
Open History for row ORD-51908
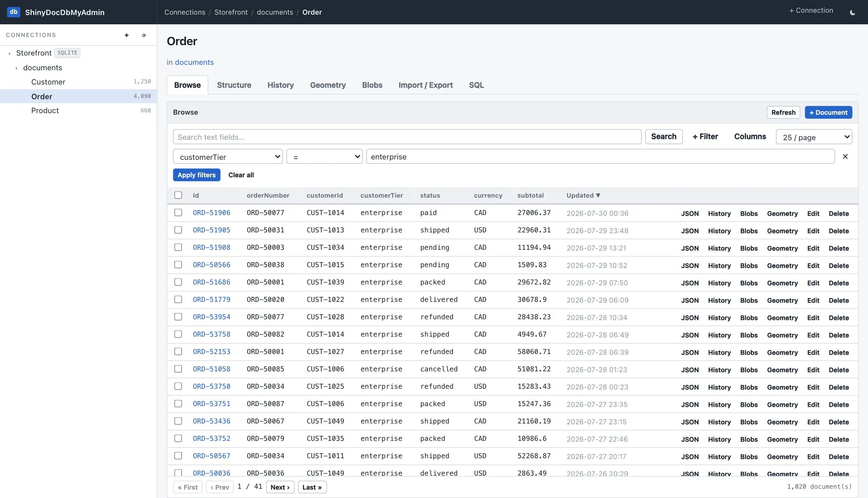tap(719, 248)
